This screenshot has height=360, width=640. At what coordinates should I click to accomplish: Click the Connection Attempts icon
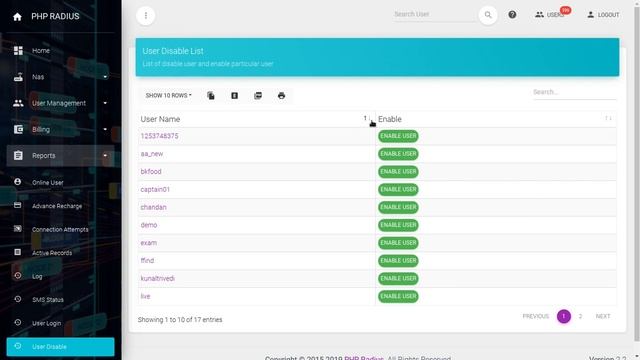[x=18, y=229]
